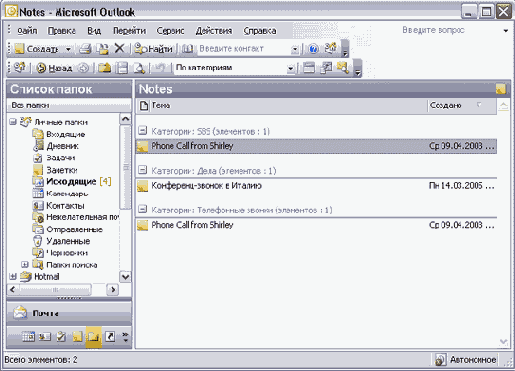This screenshot has width=515, height=371.
Task: Collapse the SBS category group
Action: (x=142, y=130)
